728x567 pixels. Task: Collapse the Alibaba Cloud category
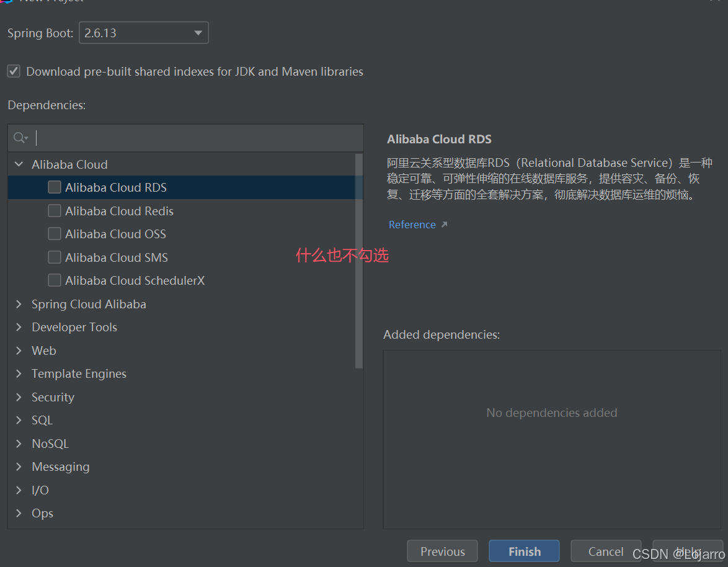pos(19,164)
